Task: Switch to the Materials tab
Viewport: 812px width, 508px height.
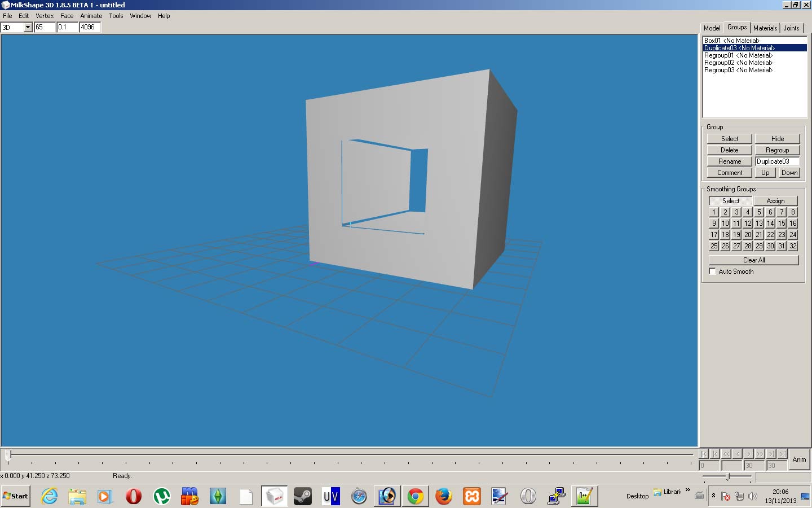Action: [765, 28]
